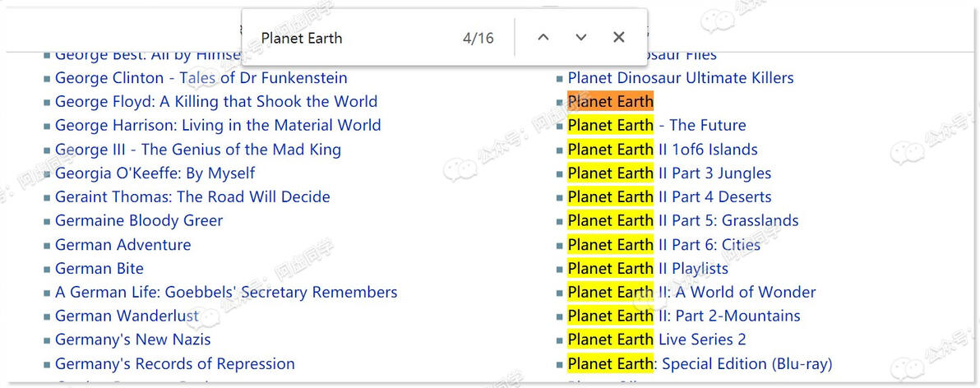Screen dimensions: 980x388
Task: Open Planet Earth II 1of6 Islands
Action: 663,150
